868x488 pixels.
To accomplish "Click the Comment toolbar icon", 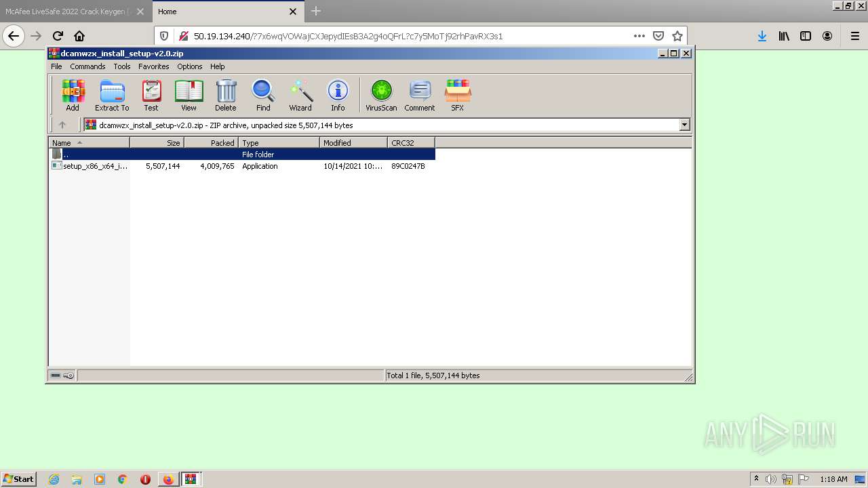I will point(420,95).
